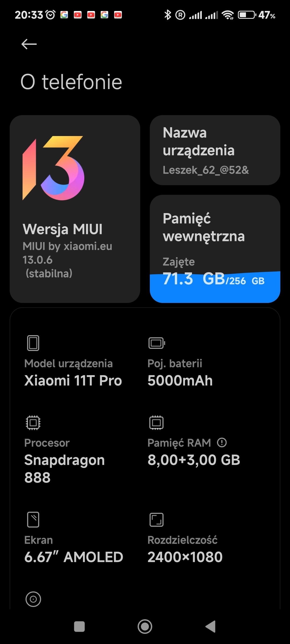Tap the alarm icon in status bar

pyautogui.click(x=50, y=15)
